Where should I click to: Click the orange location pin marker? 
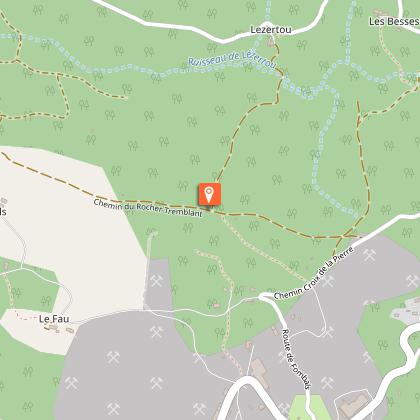pyautogui.click(x=209, y=194)
